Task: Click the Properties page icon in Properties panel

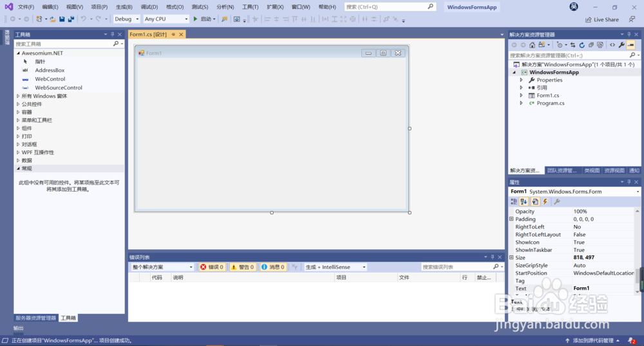Action: click(535, 202)
